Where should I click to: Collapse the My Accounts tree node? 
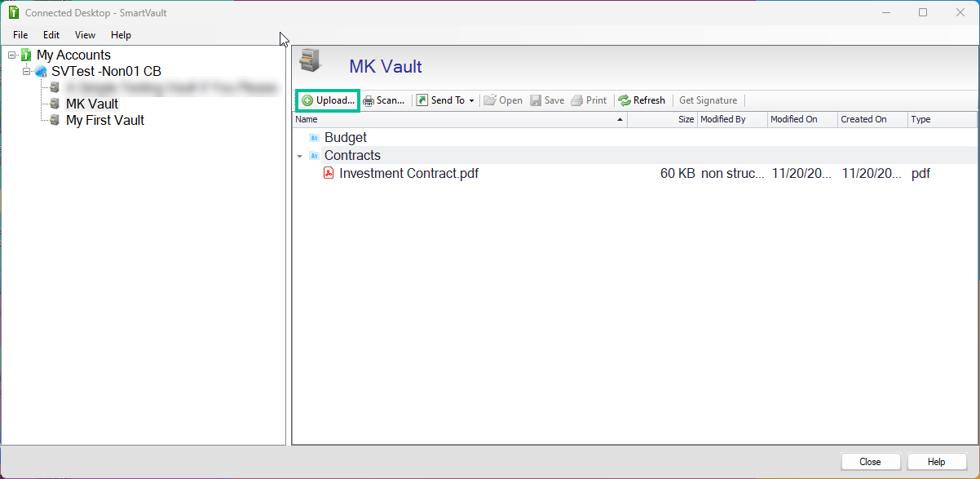11,55
